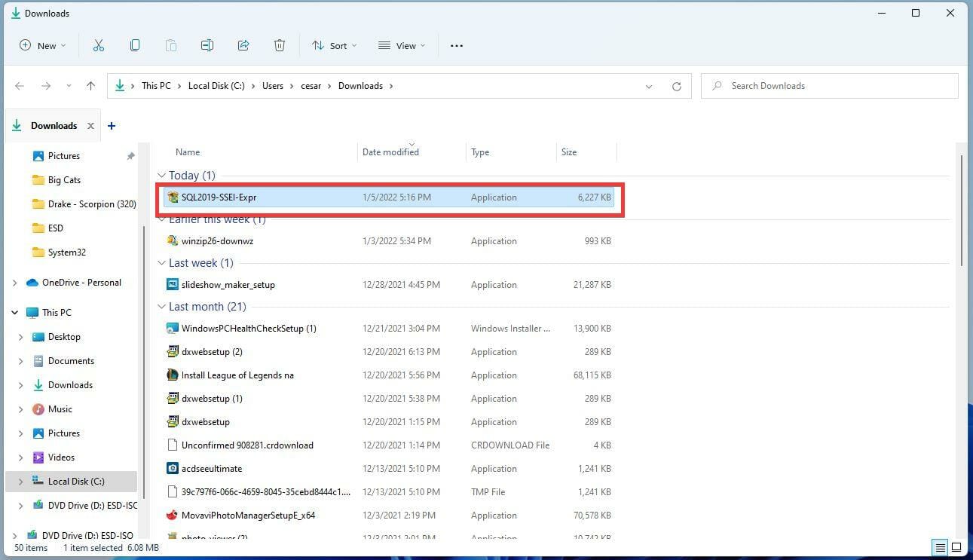Copy SQL2019-SSEI-Expr with the copy icon
The height and width of the screenshot is (560, 973).
click(135, 45)
